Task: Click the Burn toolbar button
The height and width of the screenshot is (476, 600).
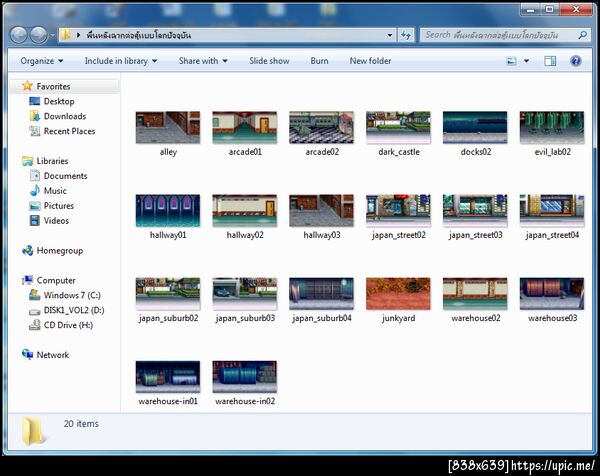Action: click(319, 61)
